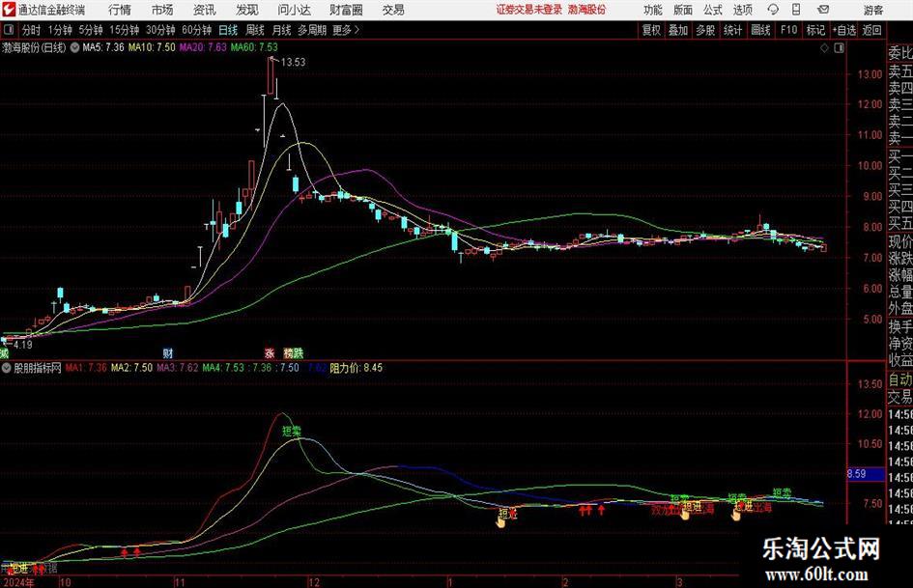Open the 资讯 menu

205,10
